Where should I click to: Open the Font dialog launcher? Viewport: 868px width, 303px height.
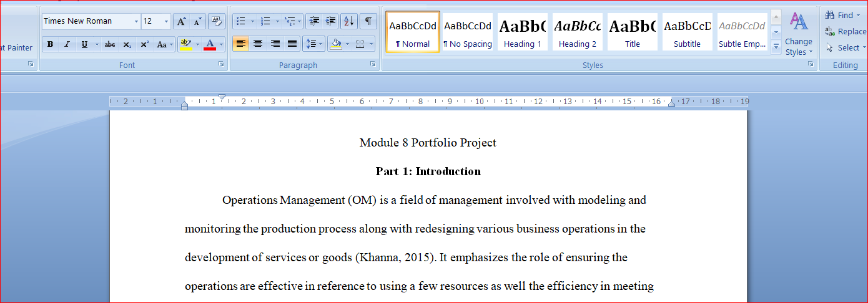point(221,64)
